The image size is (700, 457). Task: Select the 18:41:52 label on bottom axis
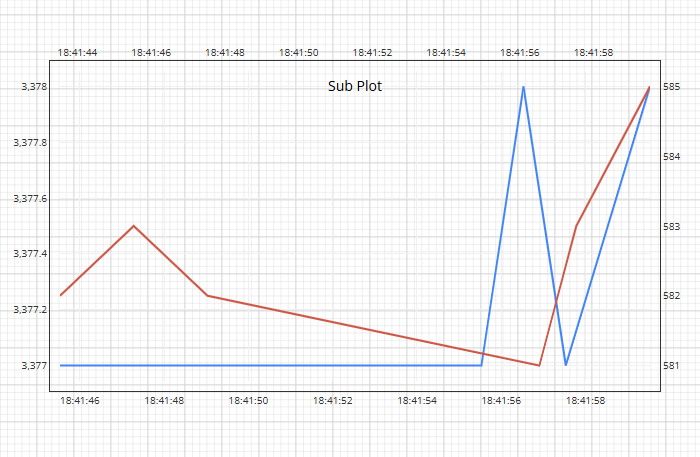click(333, 401)
